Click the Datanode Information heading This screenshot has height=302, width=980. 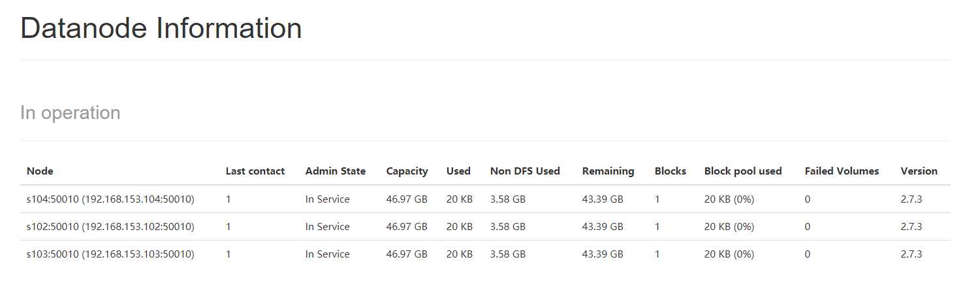coord(161,29)
